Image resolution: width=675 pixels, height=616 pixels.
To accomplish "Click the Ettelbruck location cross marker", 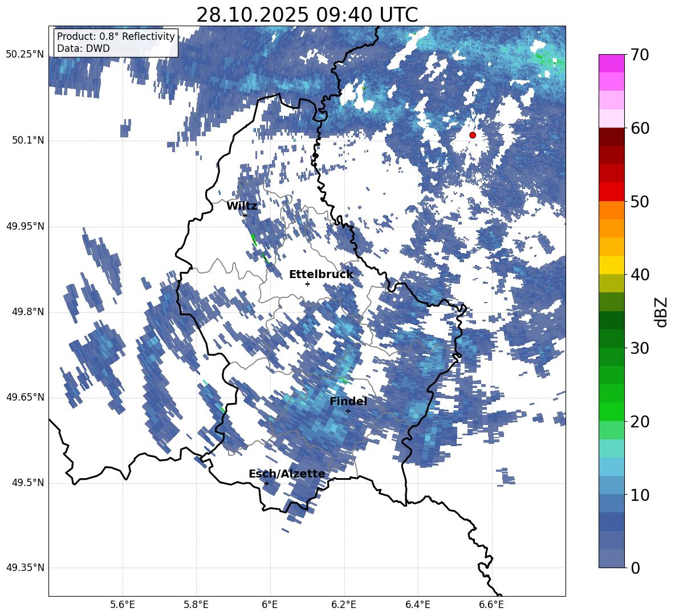I will click(x=307, y=284).
